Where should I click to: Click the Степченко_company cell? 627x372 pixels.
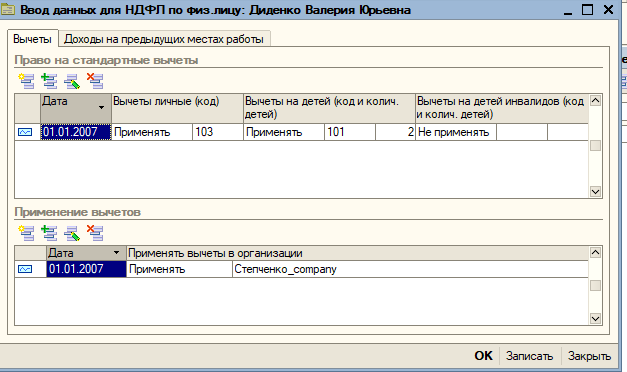point(410,269)
